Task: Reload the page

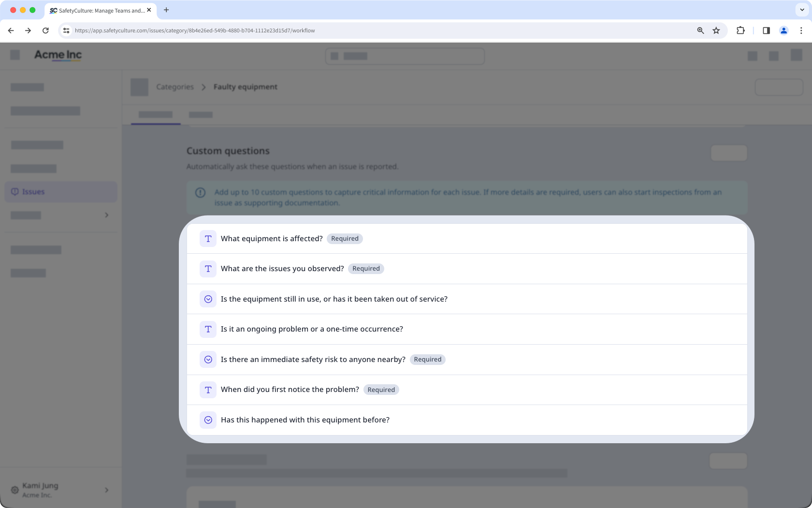Action: (45, 30)
